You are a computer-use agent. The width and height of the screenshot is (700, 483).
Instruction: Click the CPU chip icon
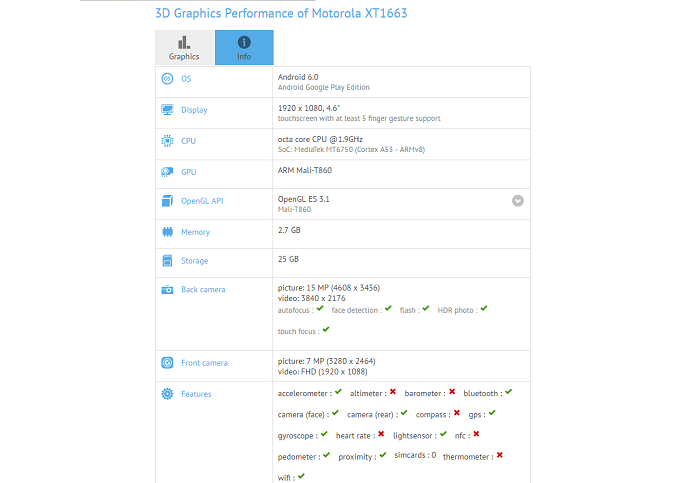tap(167, 141)
